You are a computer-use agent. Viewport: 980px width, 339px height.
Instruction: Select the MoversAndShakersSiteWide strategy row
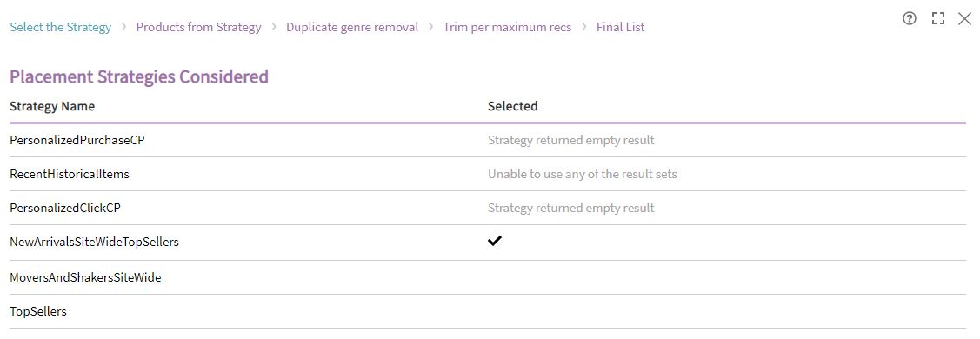(x=488, y=277)
